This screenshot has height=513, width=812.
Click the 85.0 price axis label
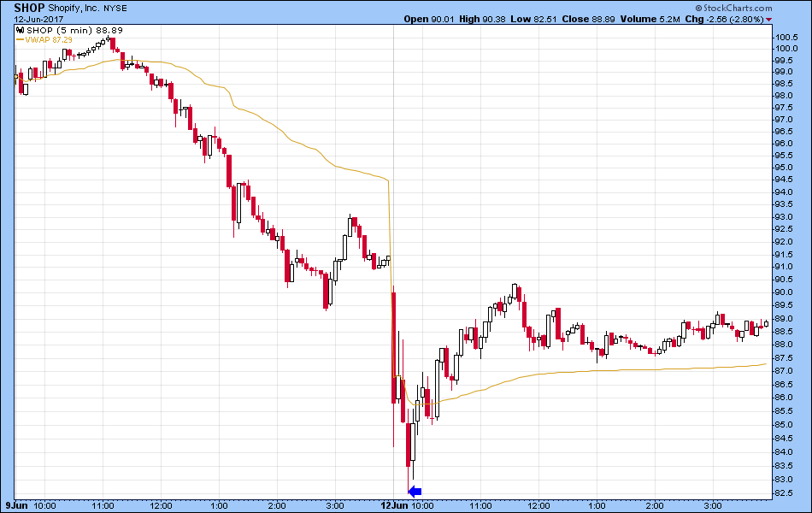[784, 425]
